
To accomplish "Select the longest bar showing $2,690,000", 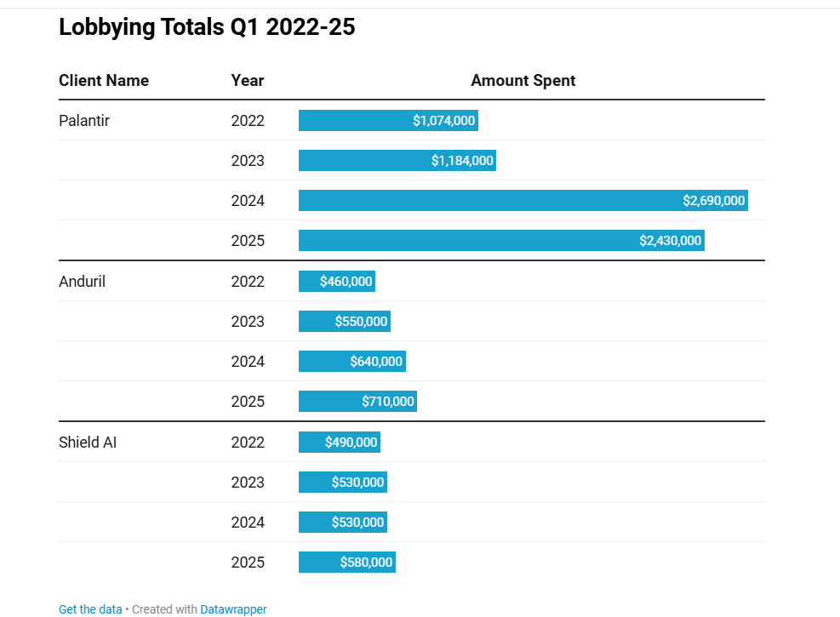I will [523, 201].
